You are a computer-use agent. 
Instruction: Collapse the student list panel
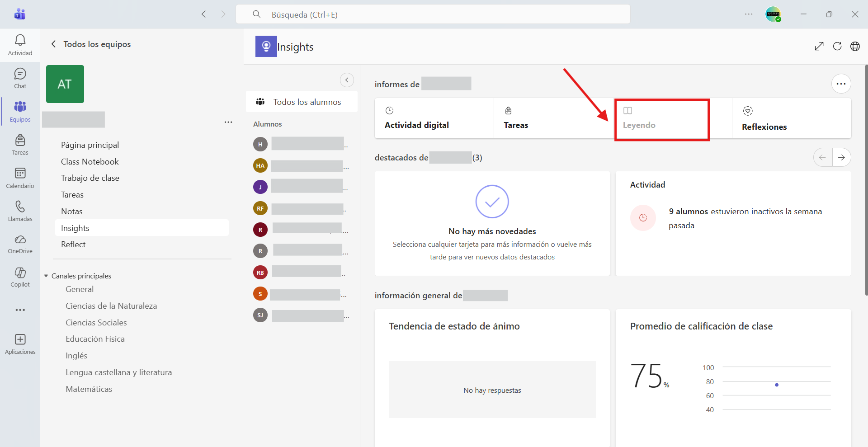pos(347,80)
